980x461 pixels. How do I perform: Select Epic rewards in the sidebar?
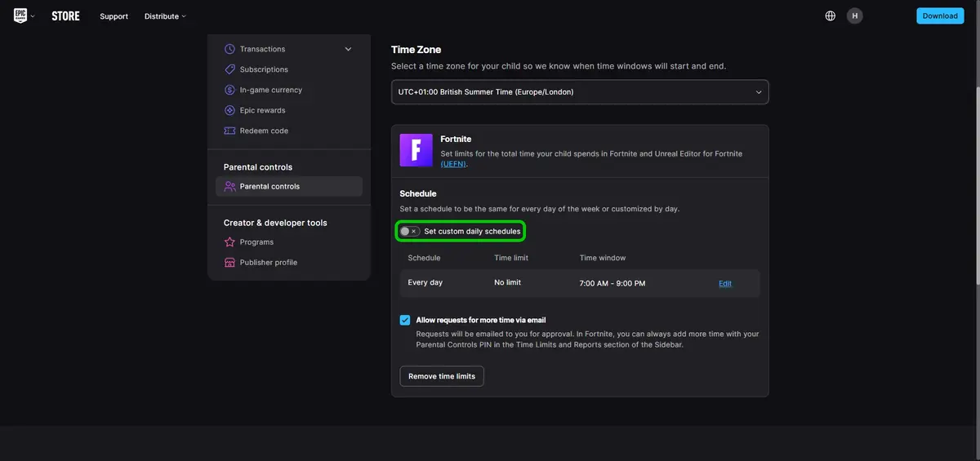[262, 110]
